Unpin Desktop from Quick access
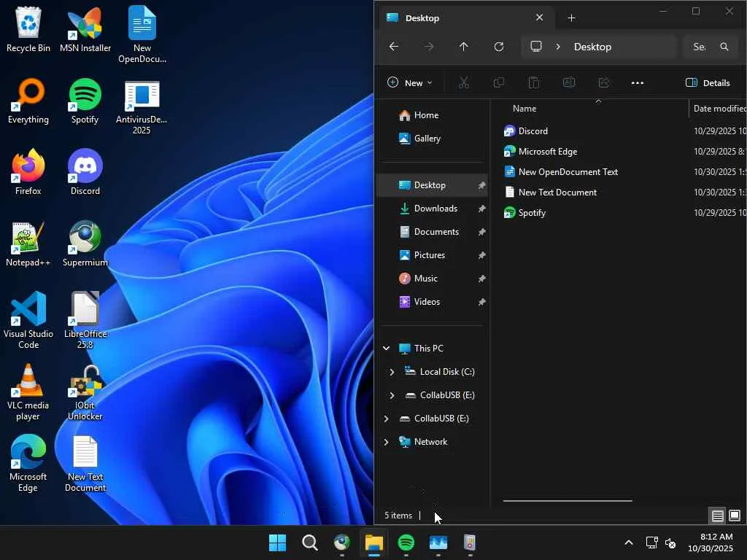Viewport: 747px width, 560px height. (x=481, y=185)
